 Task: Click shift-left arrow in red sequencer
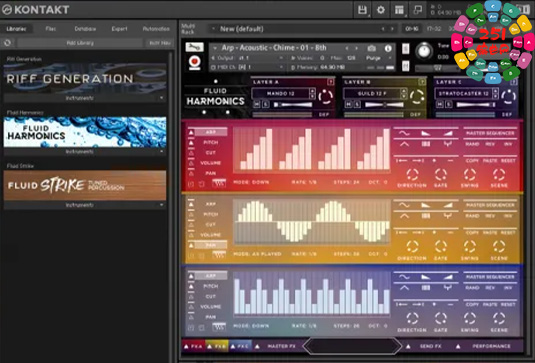coord(401,160)
